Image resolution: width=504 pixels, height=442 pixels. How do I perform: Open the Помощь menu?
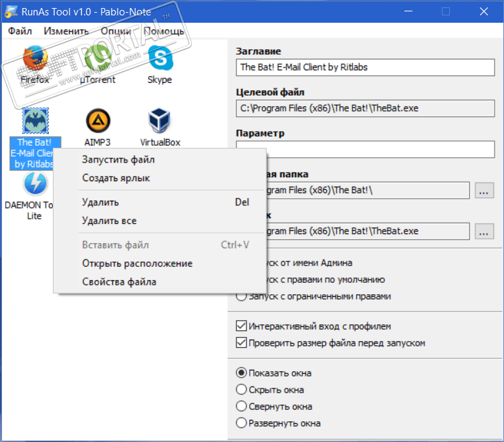point(164,31)
